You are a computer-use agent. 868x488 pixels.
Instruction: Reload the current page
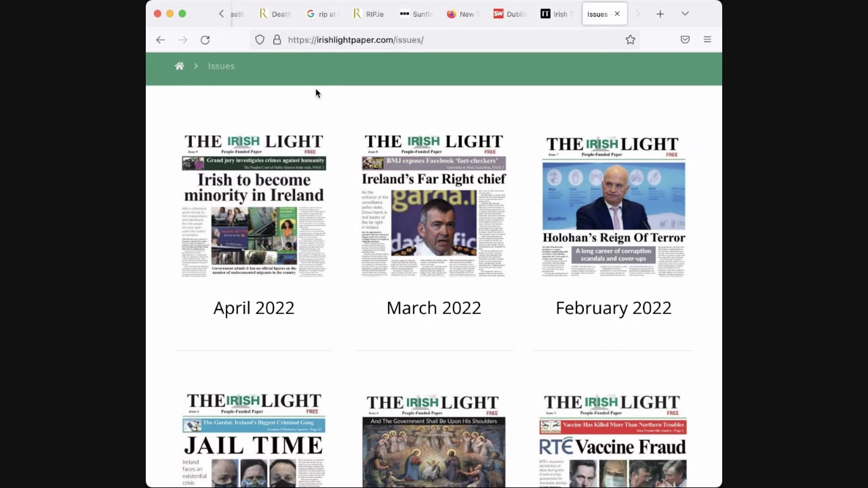pyautogui.click(x=205, y=40)
